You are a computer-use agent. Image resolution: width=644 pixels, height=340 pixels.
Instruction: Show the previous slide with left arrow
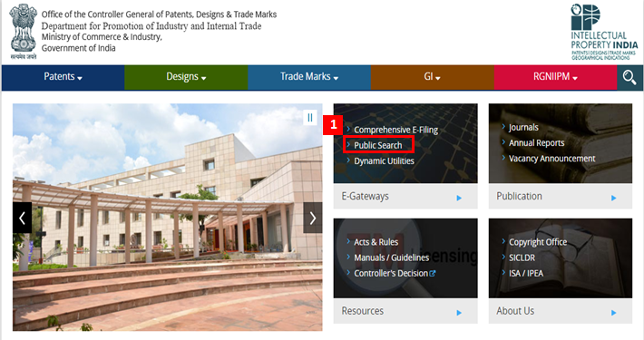[x=22, y=218]
